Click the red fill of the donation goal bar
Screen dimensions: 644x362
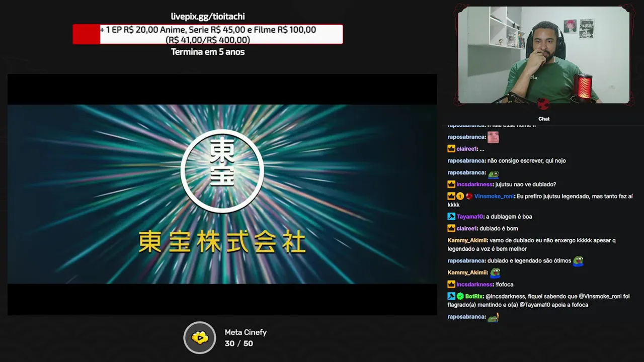(87, 34)
